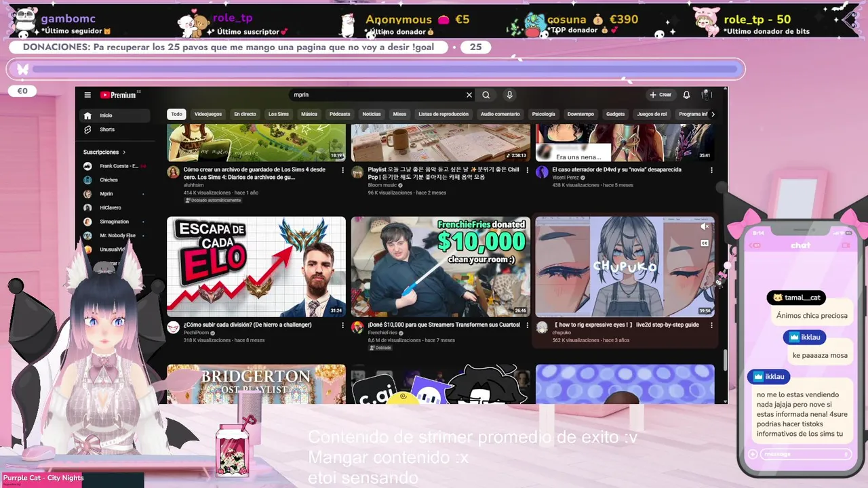Toggle closed captions on Chupuko preview
Screen dimensions: 868x488
pyautogui.click(x=705, y=243)
